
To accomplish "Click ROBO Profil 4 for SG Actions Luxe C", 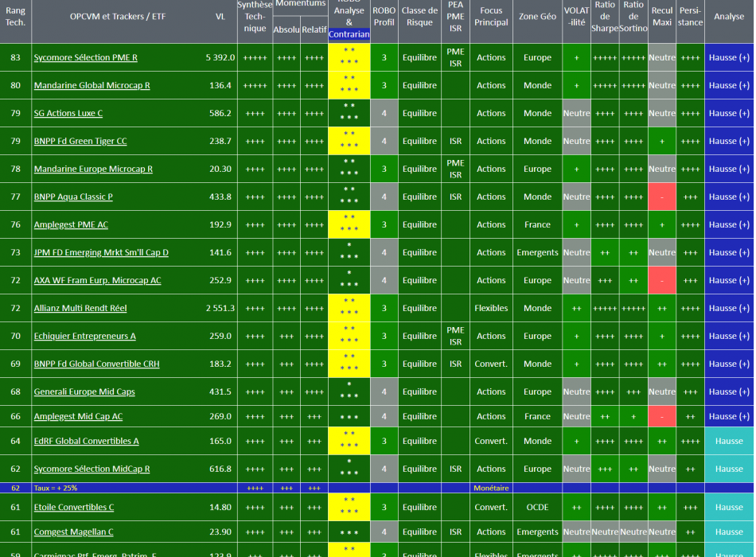I will tap(384, 113).
